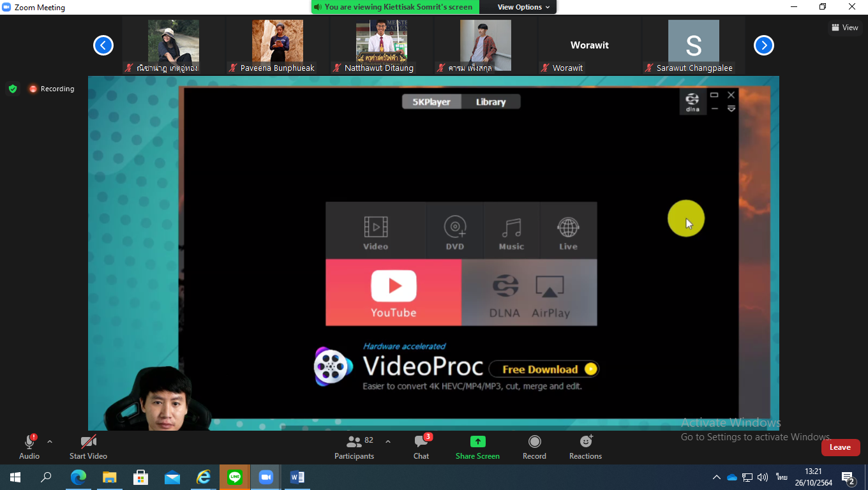Open the OneDrive cloud tray icon
The width and height of the screenshot is (868, 490).
732,477
